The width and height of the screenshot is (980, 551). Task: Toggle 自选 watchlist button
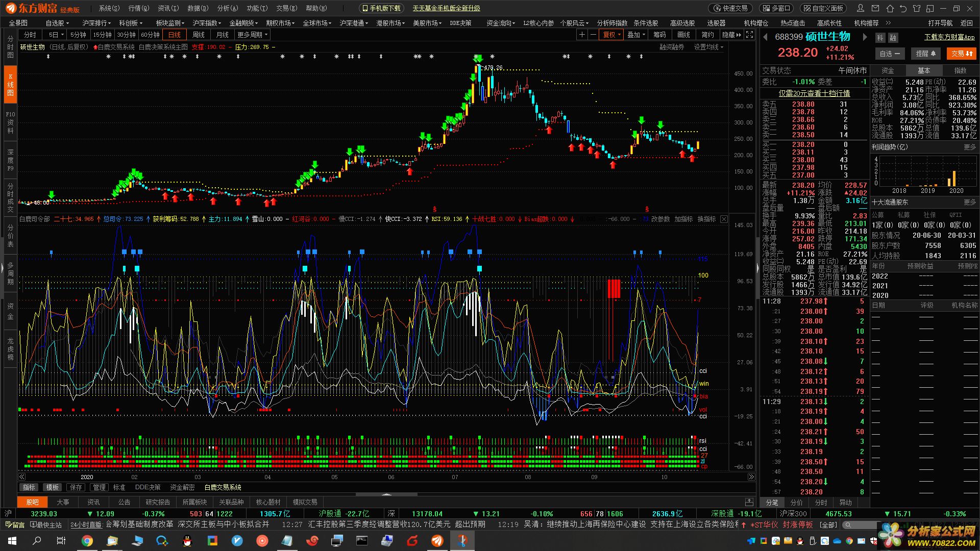click(890, 54)
